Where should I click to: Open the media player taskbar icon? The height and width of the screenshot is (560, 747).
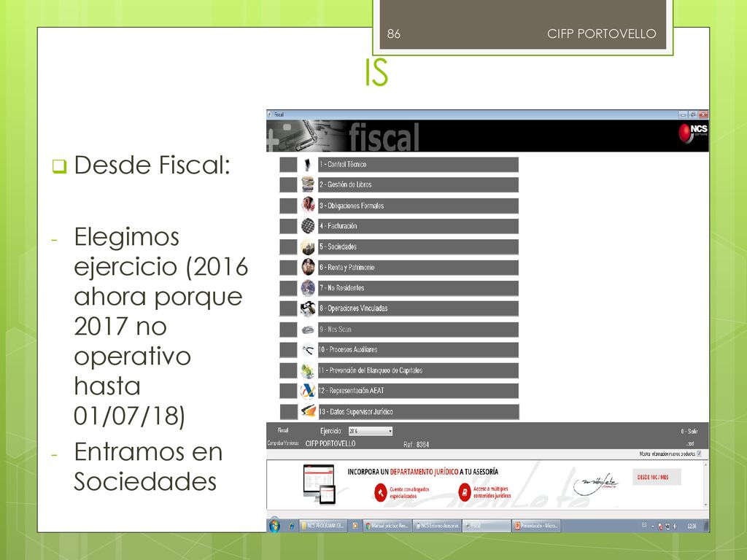pyautogui.click(x=355, y=526)
